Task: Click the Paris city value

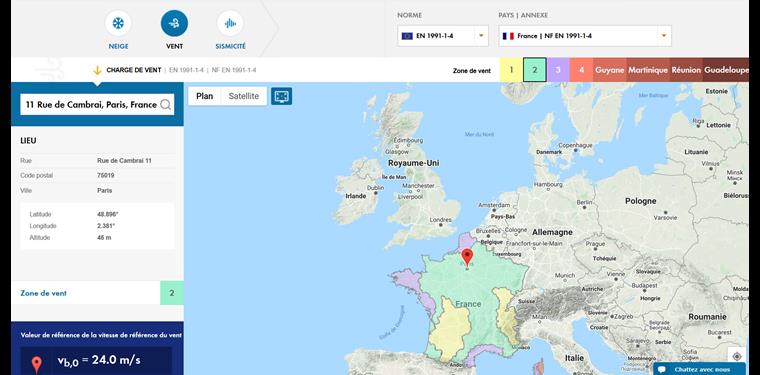Action: [104, 190]
